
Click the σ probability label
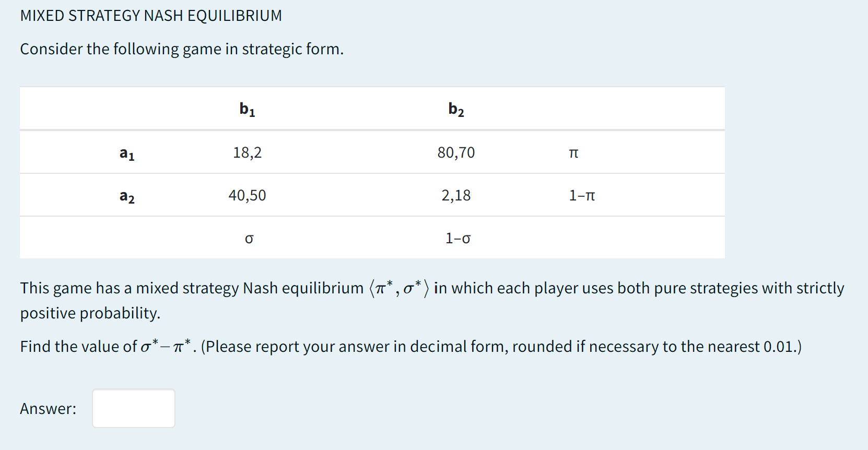(249, 238)
